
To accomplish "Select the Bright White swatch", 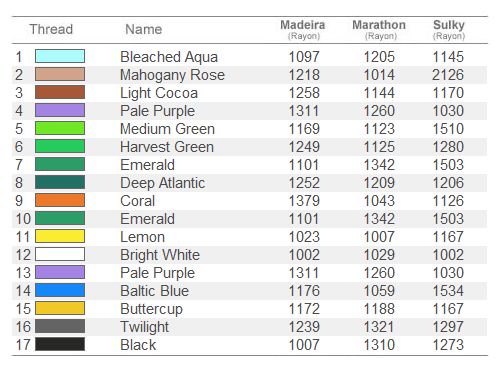I will tap(60, 254).
